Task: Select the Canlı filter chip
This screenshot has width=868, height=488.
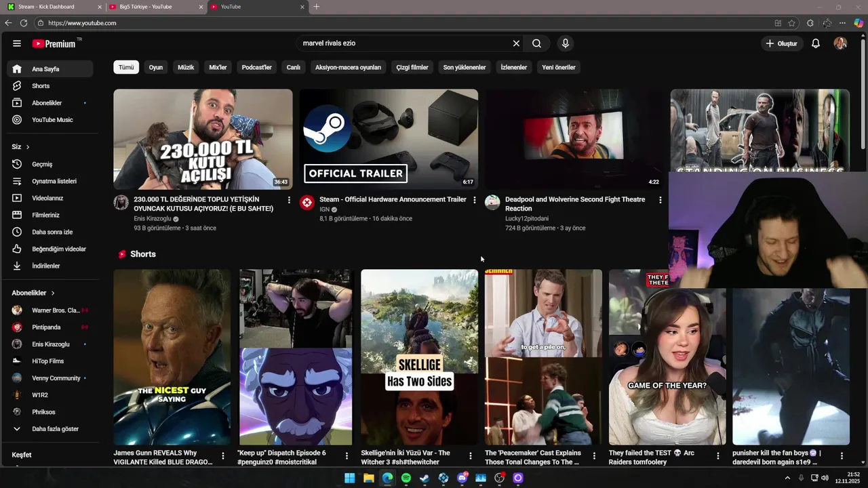Action: point(293,67)
